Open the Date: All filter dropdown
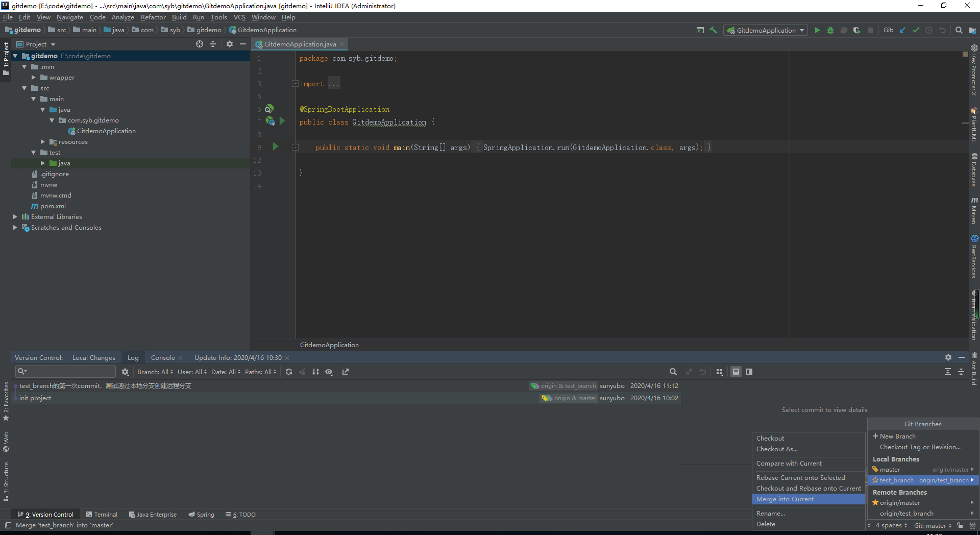This screenshot has height=535, width=980. pos(226,372)
